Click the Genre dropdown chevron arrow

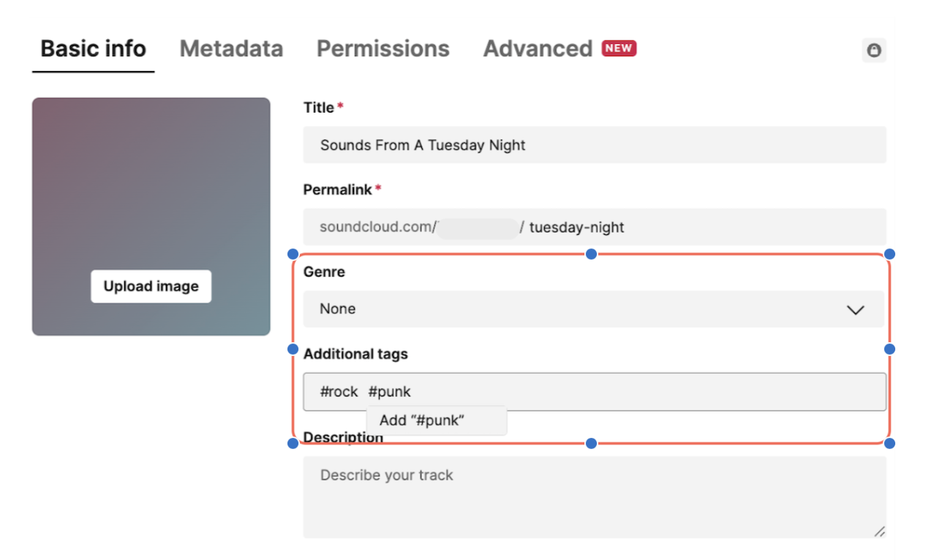coord(855,310)
